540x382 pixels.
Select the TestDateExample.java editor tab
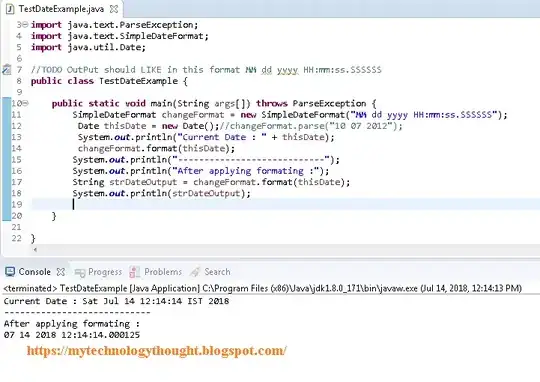tap(61, 9)
